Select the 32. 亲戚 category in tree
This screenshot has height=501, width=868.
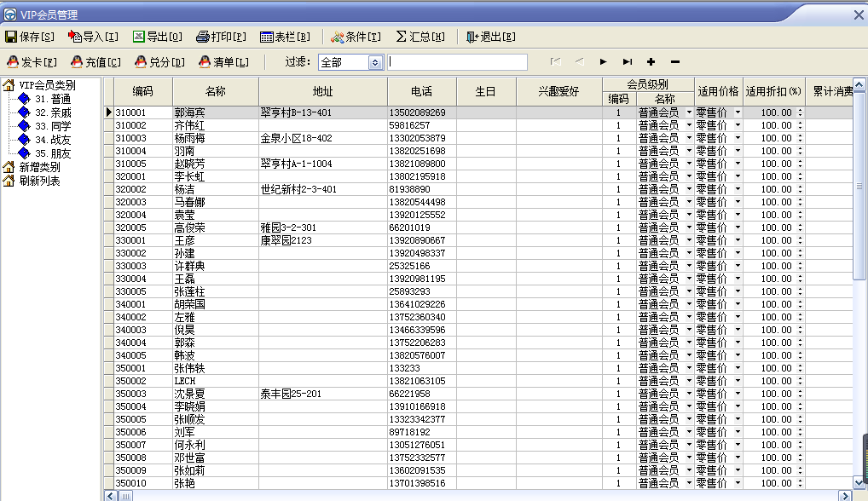(52, 112)
